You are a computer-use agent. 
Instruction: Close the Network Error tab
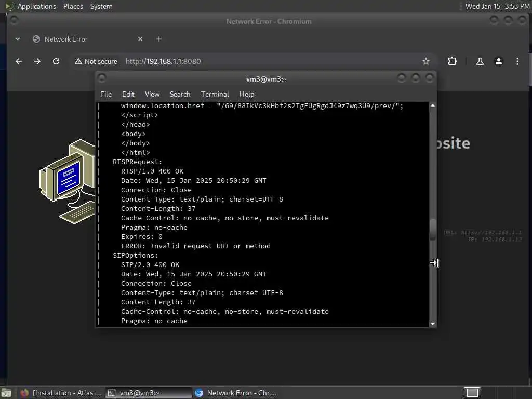140,39
